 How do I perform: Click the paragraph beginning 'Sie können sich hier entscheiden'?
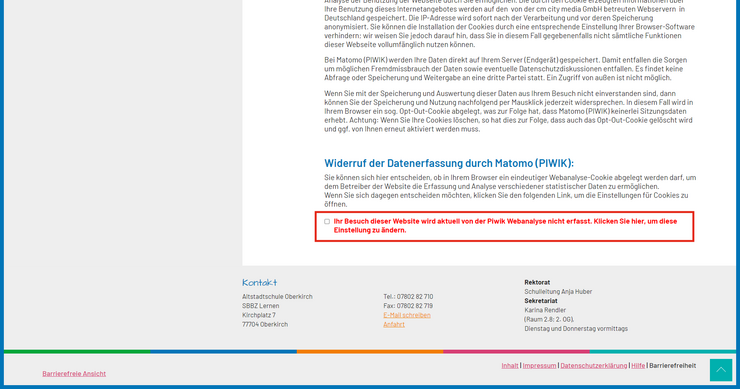[x=510, y=191]
